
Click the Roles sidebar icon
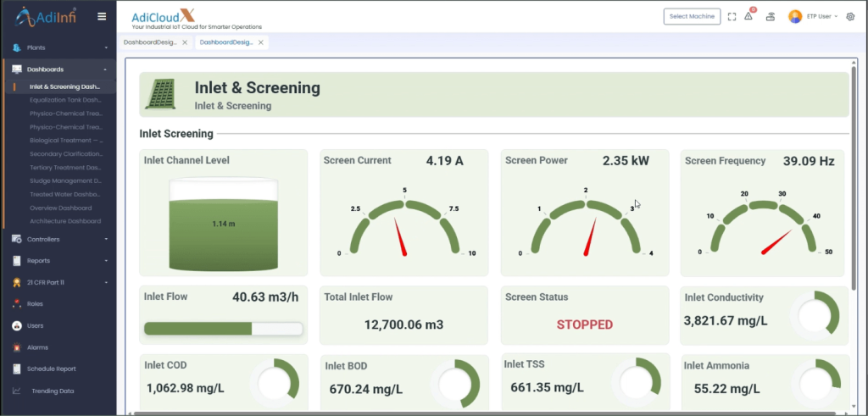(x=17, y=303)
